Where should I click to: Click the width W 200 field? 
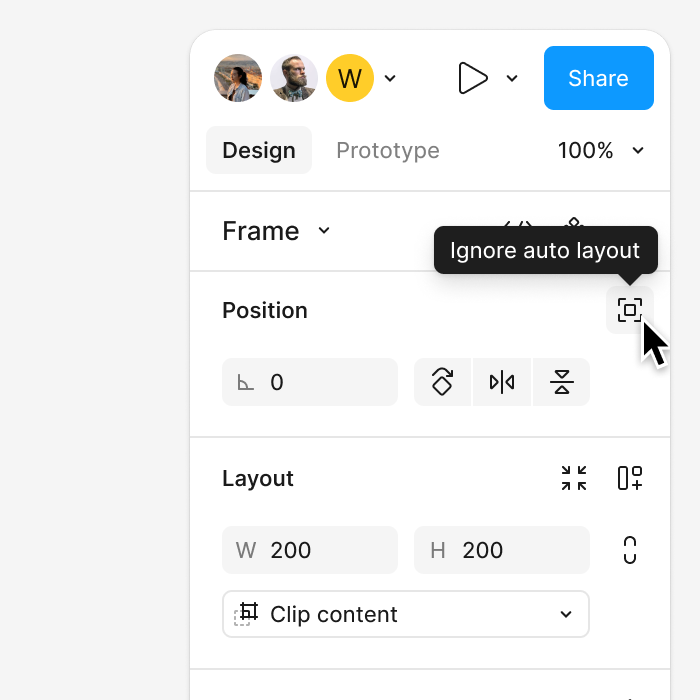click(x=310, y=550)
